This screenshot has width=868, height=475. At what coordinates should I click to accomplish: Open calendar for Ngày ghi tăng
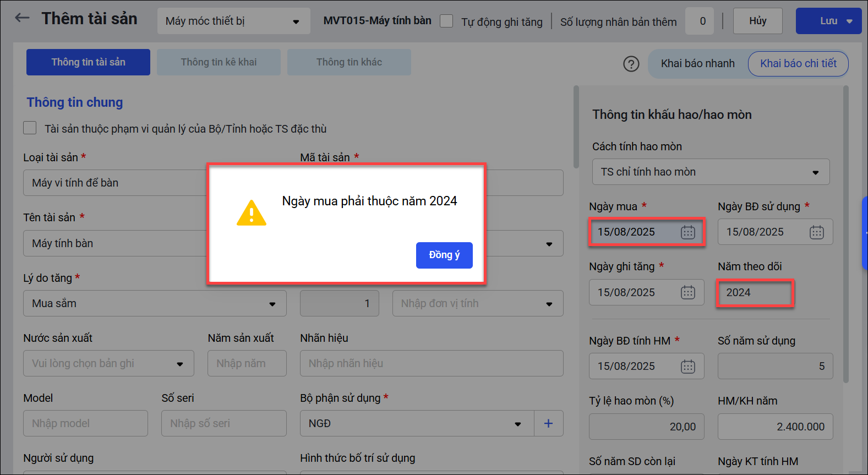(687, 292)
